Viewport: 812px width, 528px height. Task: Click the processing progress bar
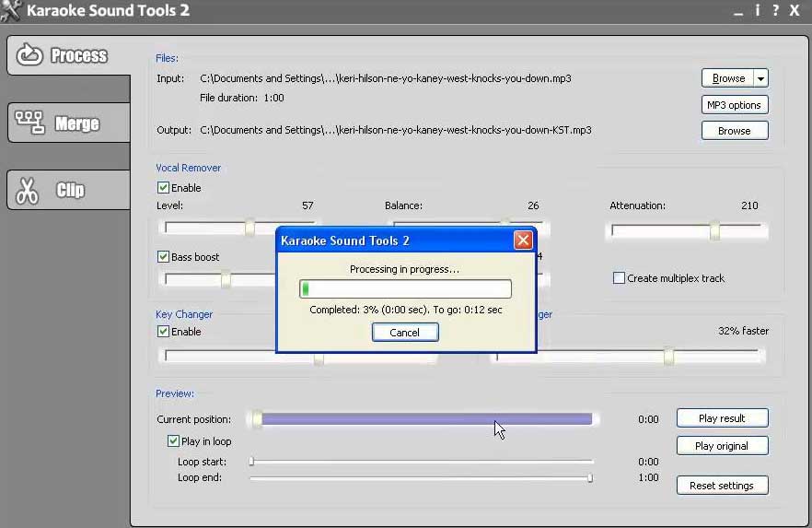[x=405, y=288]
